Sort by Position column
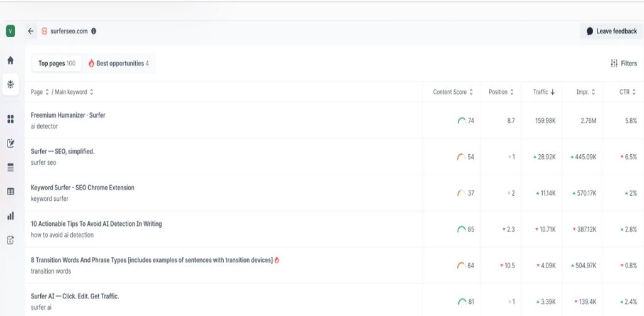 tap(501, 92)
